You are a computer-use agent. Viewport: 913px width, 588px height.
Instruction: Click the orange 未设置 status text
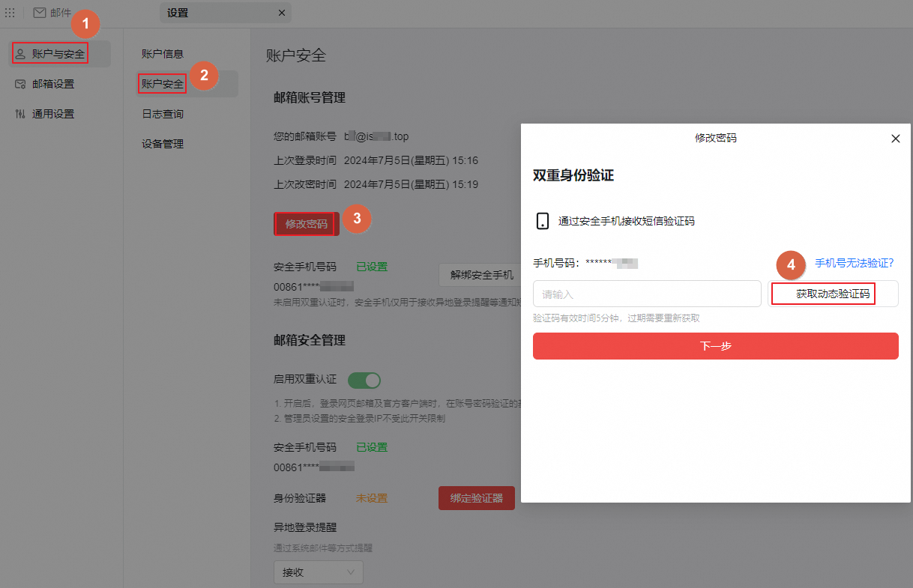pos(372,498)
